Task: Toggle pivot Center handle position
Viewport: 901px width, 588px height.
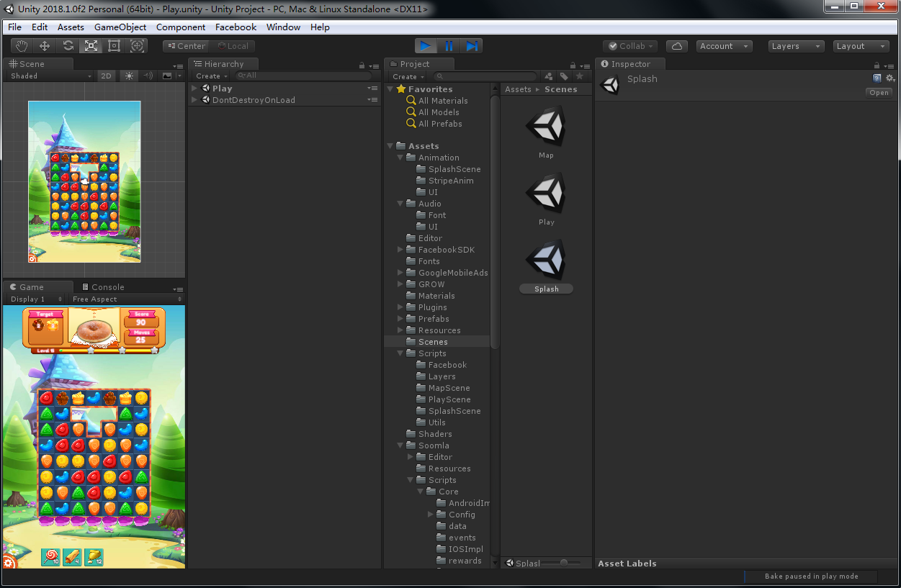Action: [x=185, y=46]
